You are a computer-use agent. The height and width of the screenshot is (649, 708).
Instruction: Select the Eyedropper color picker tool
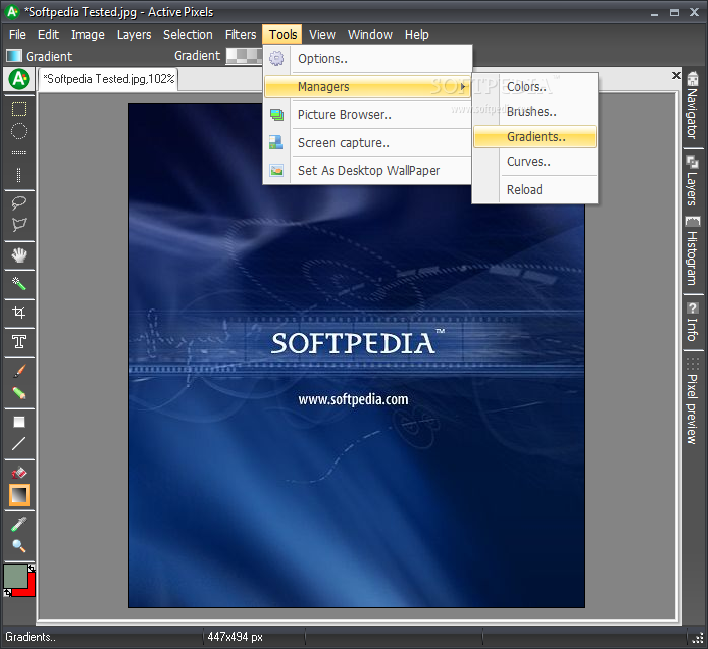click(19, 524)
